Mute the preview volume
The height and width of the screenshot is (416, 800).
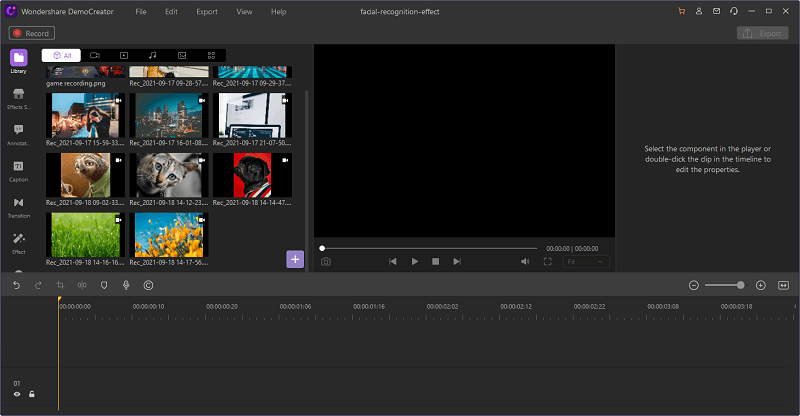(x=525, y=261)
